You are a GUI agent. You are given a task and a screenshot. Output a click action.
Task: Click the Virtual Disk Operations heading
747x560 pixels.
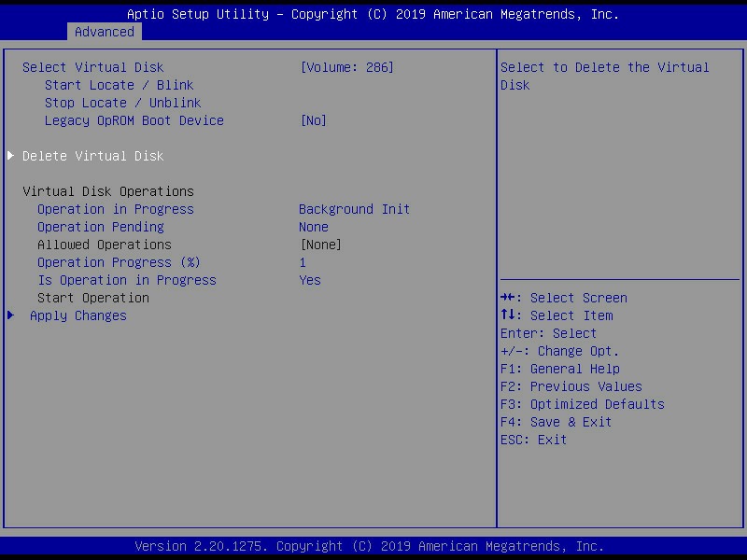click(108, 191)
